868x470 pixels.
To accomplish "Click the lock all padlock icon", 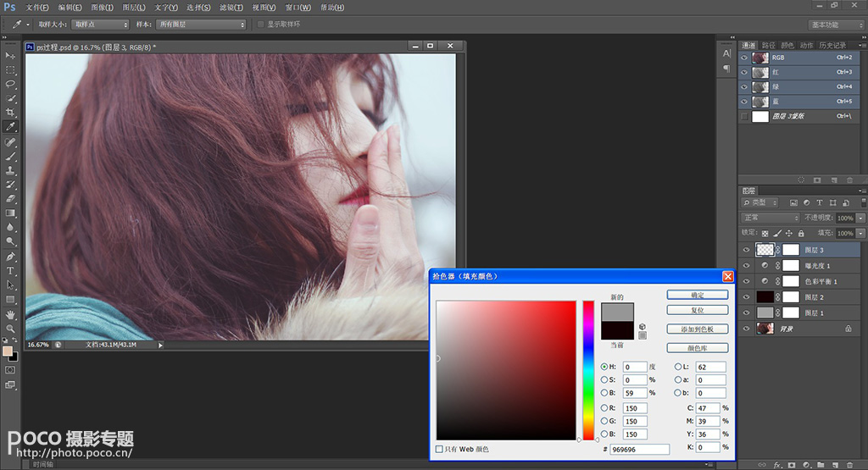I will point(801,234).
